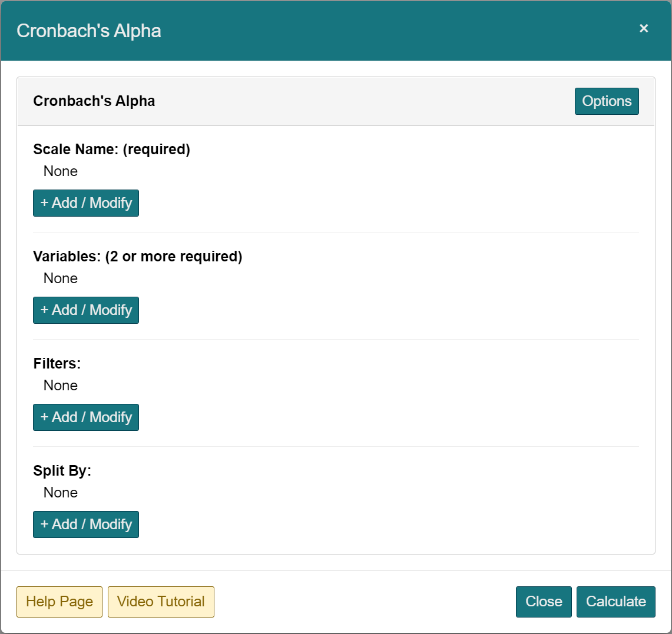672x634 pixels.
Task: Click the 'Filters:' section label
Action: point(57,364)
